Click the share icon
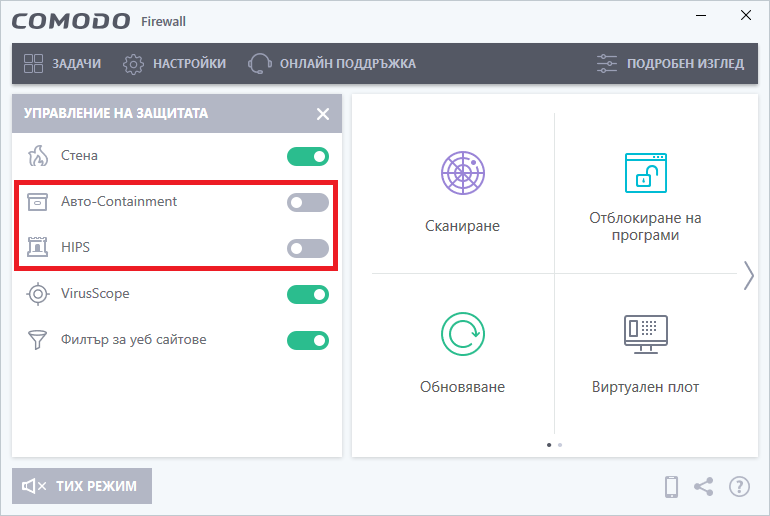The width and height of the screenshot is (770, 516). tap(703, 487)
